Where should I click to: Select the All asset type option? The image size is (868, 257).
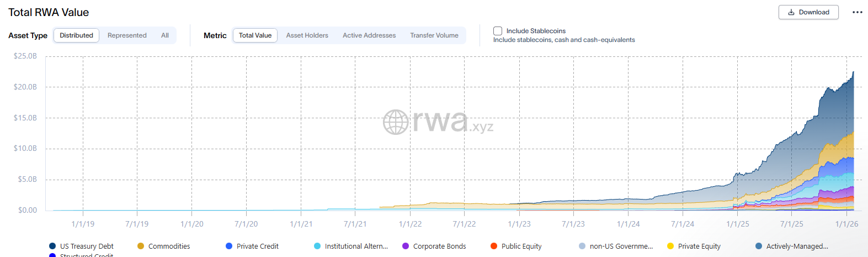tap(165, 35)
